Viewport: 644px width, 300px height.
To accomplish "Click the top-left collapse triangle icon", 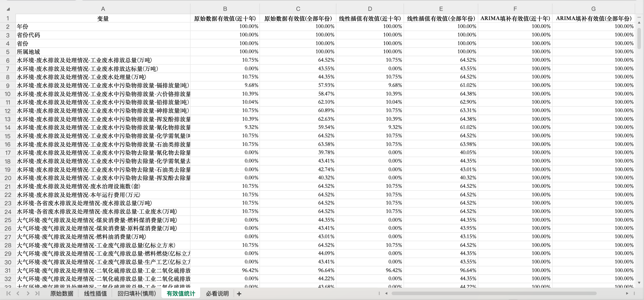I will (8, 9).
